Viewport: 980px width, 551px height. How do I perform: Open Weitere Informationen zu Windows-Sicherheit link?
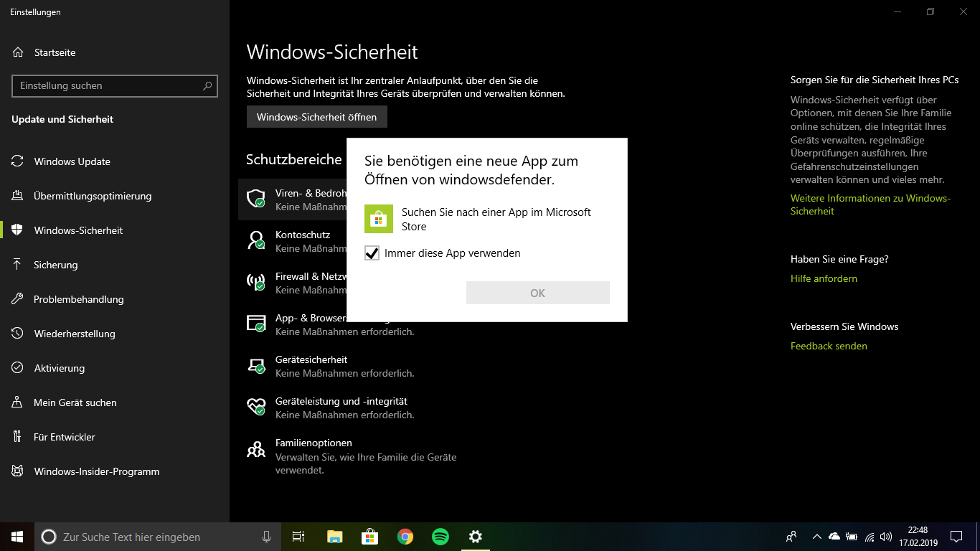point(870,204)
